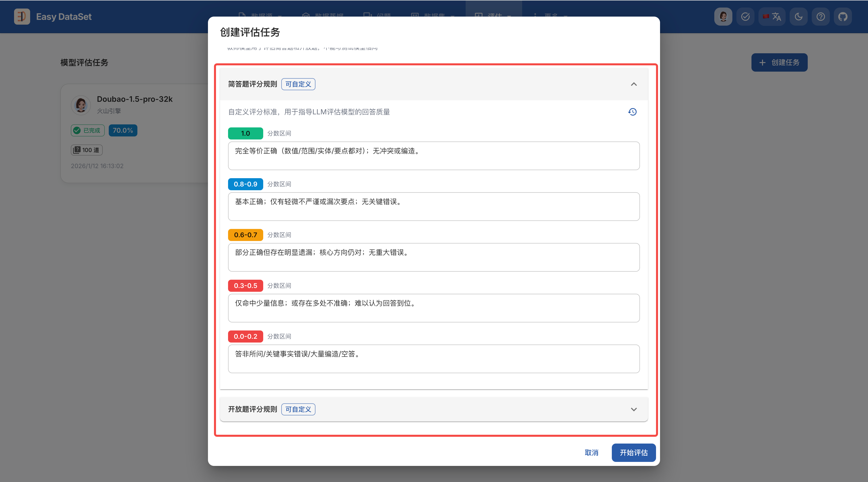Click into the 0.6-0.7 rule textbox
Image resolution: width=868 pixels, height=482 pixels.
pyautogui.click(x=434, y=257)
